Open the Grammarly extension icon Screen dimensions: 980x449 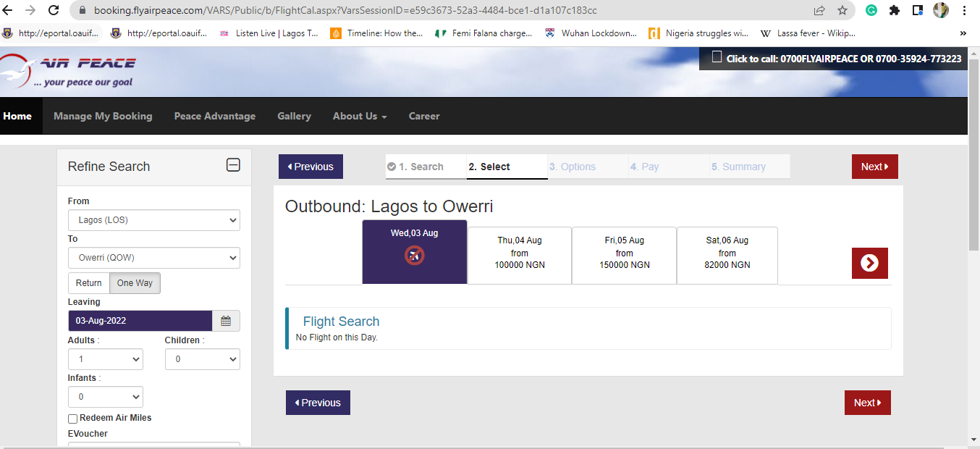(x=872, y=10)
